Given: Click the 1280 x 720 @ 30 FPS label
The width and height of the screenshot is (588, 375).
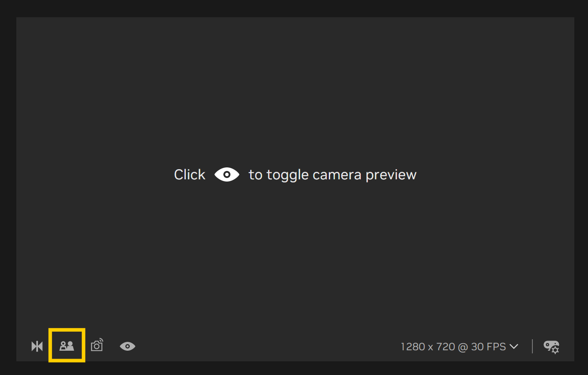Looking at the screenshot, I should pyautogui.click(x=452, y=346).
